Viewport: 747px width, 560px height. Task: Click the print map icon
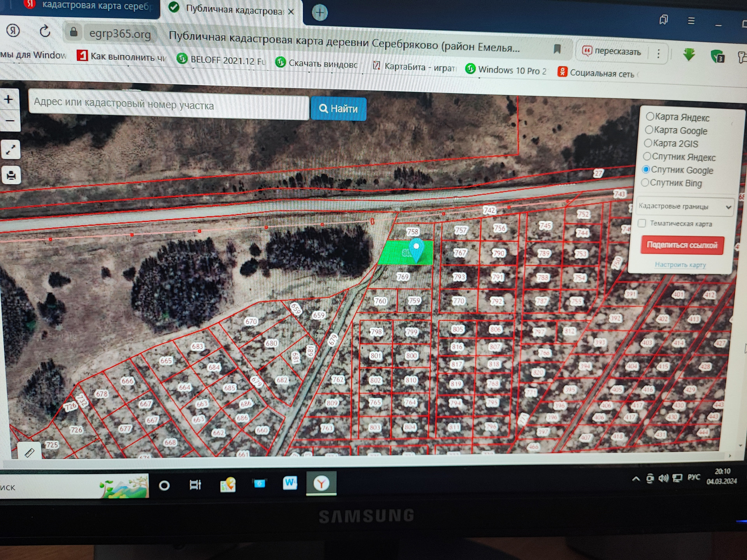coord(11,175)
